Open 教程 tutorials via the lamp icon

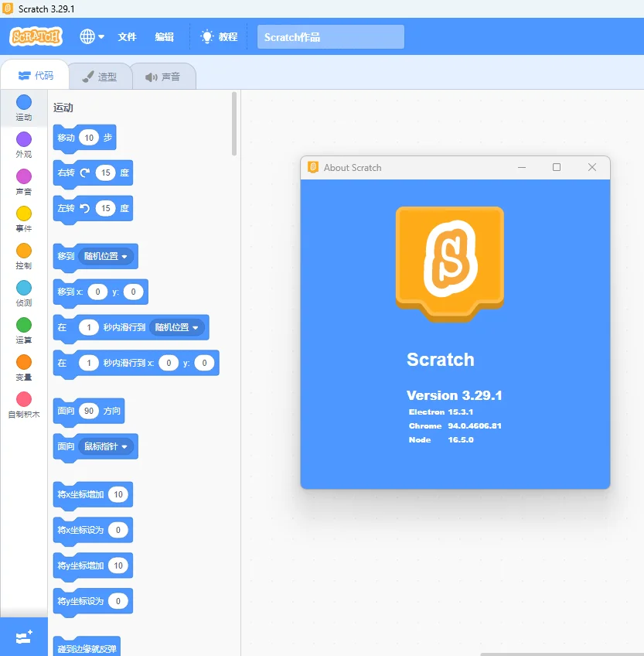[217, 36]
